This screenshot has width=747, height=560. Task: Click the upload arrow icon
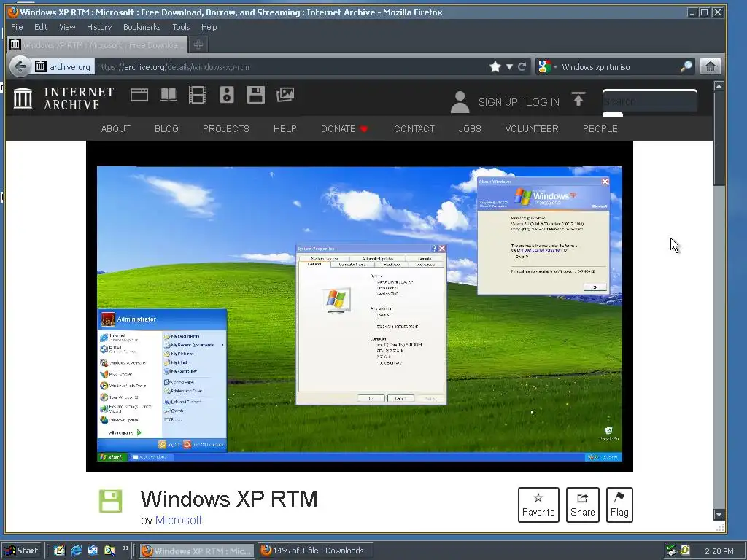coord(578,99)
